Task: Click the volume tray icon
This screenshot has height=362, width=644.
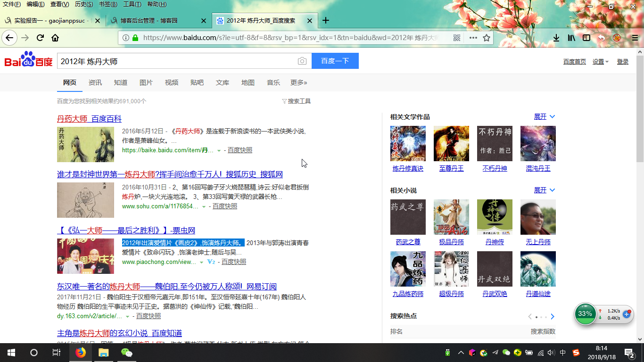Action: [552, 353]
